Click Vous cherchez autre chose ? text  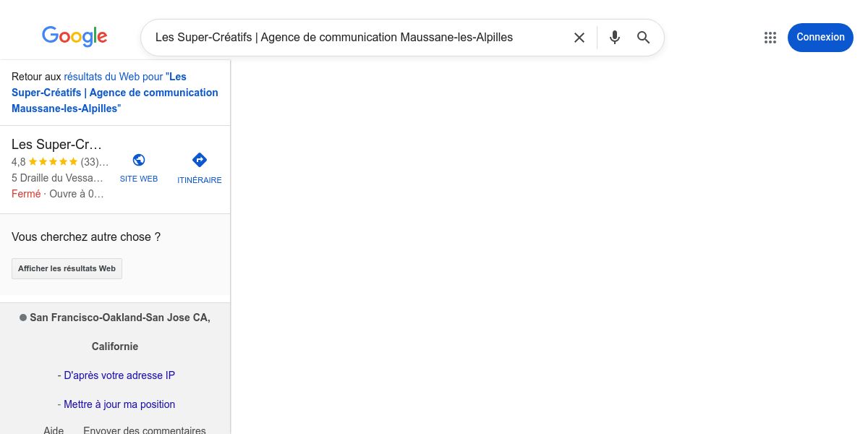pyautogui.click(x=86, y=237)
